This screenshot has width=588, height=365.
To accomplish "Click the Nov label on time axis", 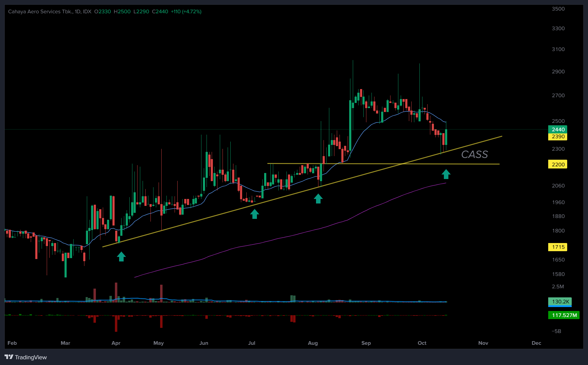I will [x=483, y=343].
